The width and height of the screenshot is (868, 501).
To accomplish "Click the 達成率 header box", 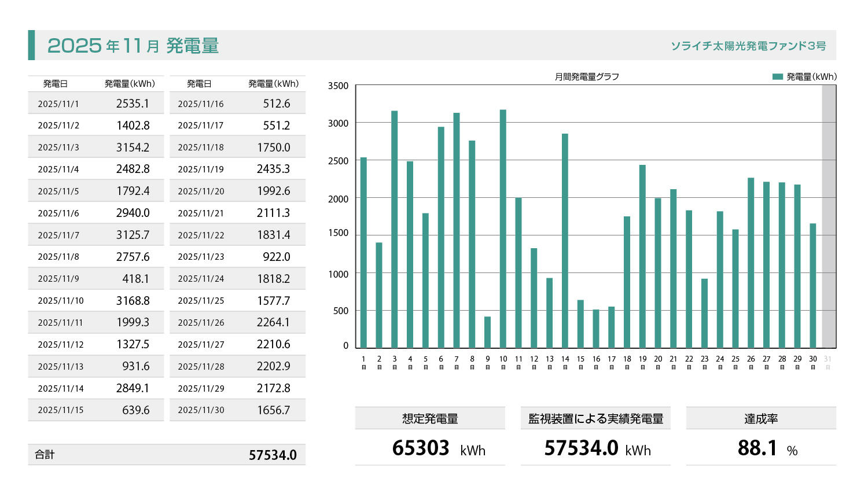I will [x=761, y=418].
